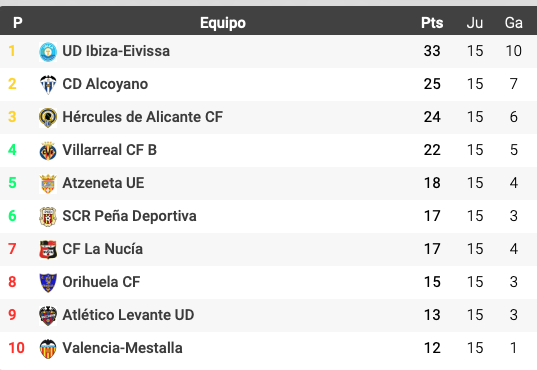Click the Equipo column header

click(x=223, y=23)
